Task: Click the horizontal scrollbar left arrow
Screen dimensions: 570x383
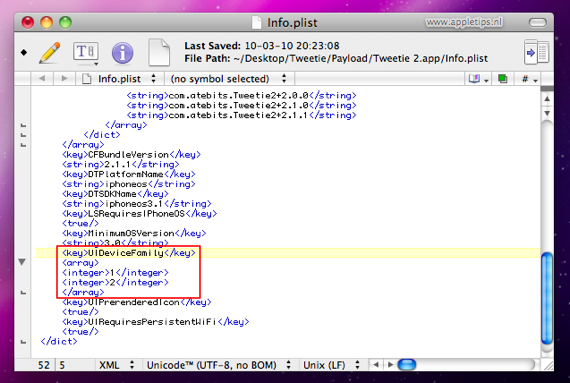Action: (x=376, y=364)
